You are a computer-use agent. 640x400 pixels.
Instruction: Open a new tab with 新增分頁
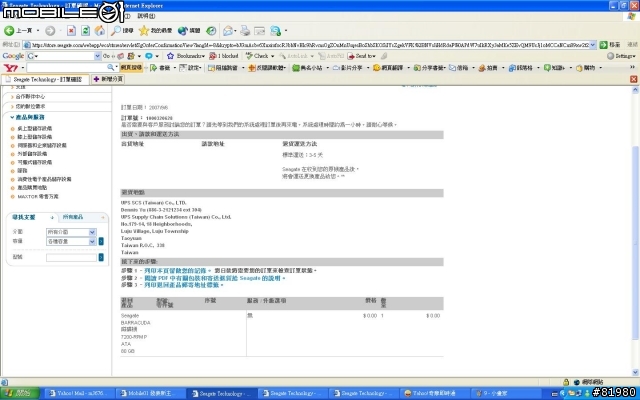(108, 79)
